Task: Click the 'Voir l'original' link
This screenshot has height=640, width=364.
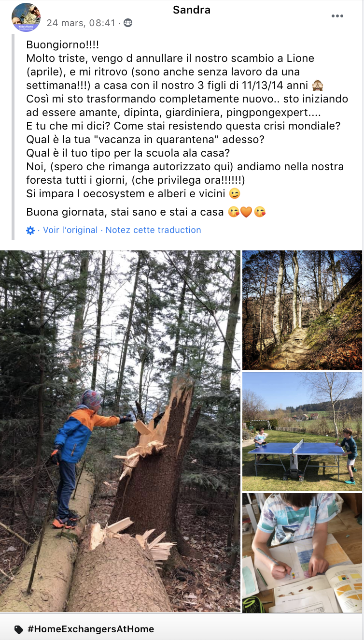Action: pyautogui.click(x=70, y=230)
